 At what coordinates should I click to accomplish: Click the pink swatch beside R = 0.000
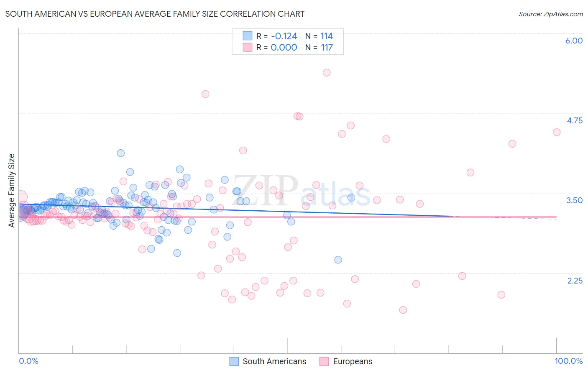tap(248, 47)
